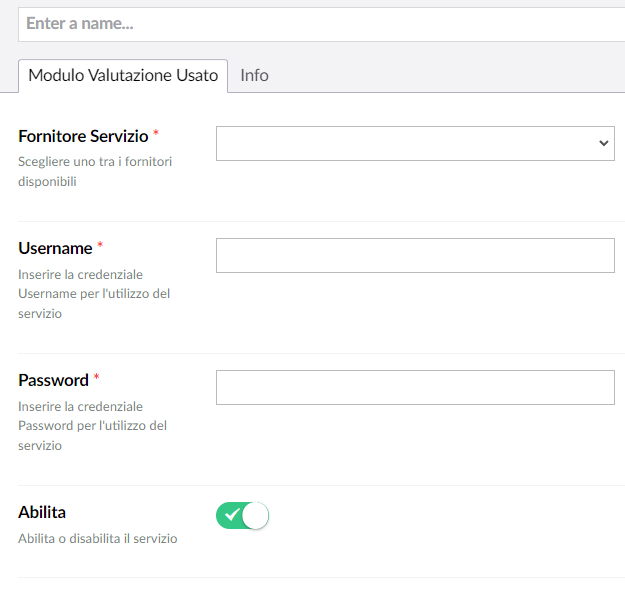The height and width of the screenshot is (614, 625).
Task: Click the "Abilita o disabilita il servizio" text
Action: click(98, 538)
